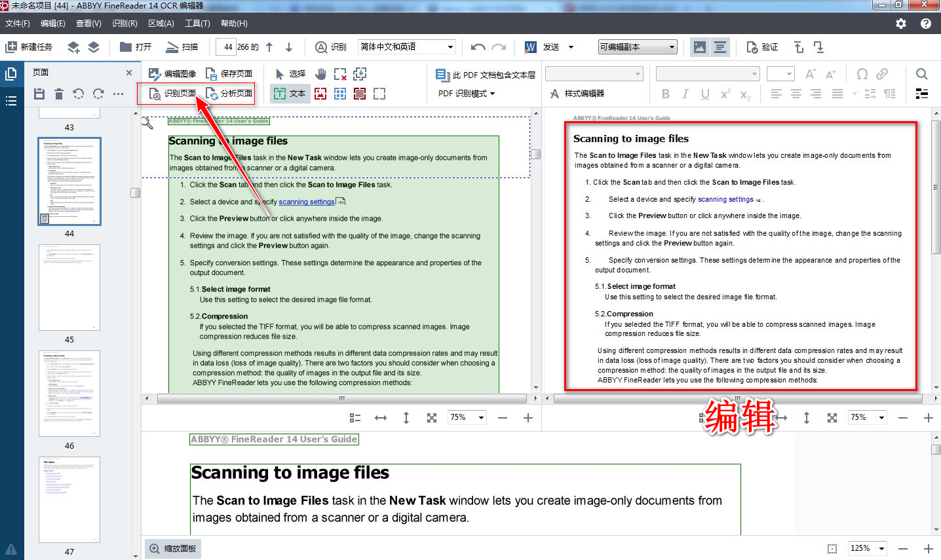The height and width of the screenshot is (560, 941).
Task: Click the 验证 button
Action: (762, 47)
